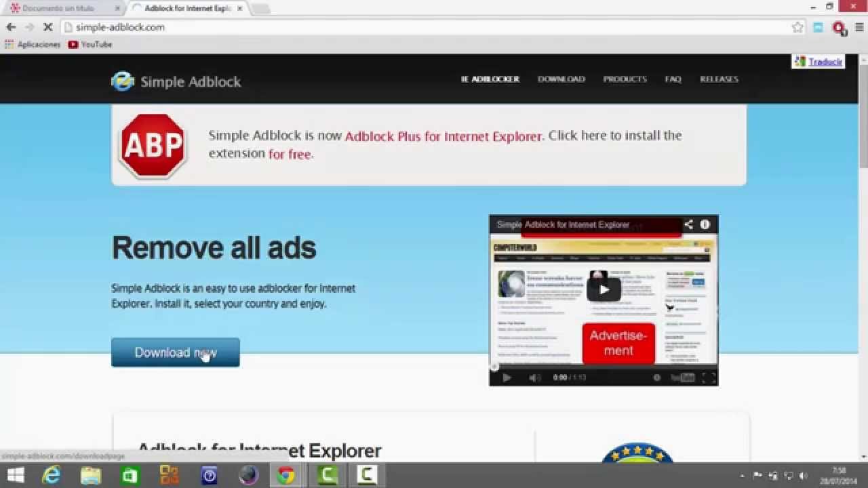
Task: Open a new tab
Action: click(260, 8)
